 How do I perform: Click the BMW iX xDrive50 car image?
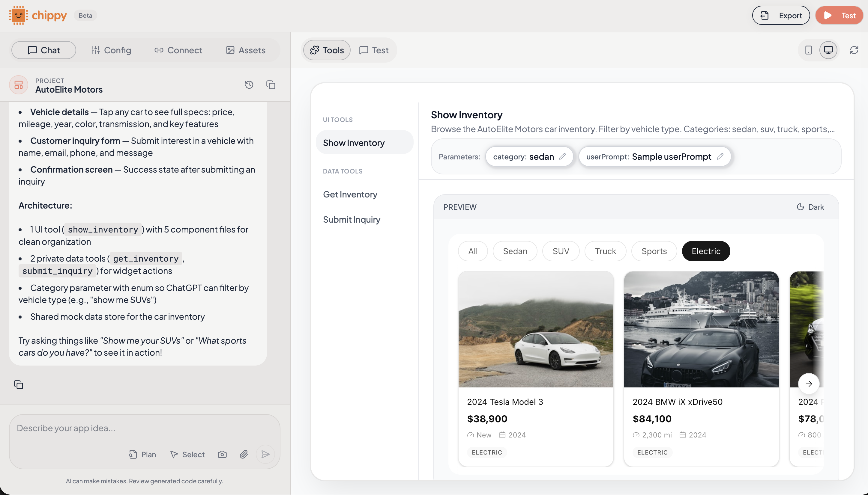pos(701,329)
